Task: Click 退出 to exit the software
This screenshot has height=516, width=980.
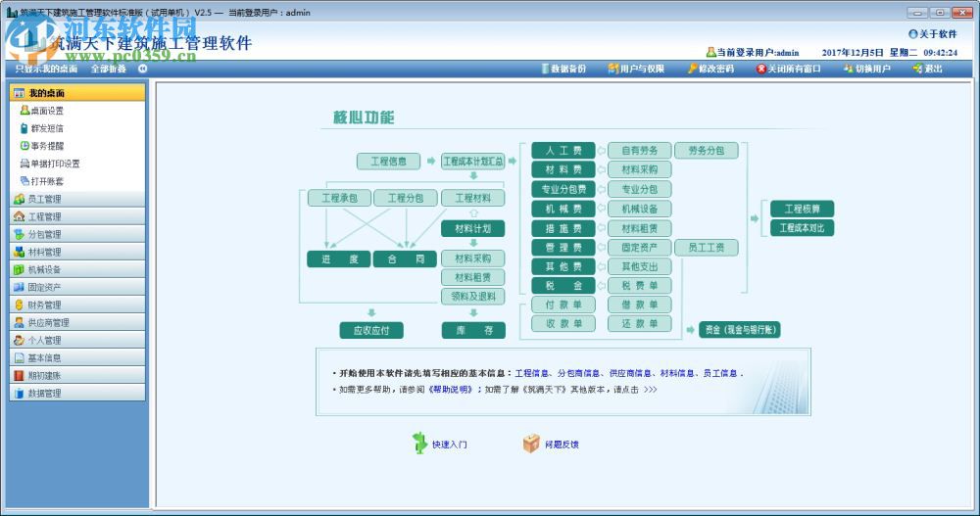Action: pyautogui.click(x=927, y=69)
